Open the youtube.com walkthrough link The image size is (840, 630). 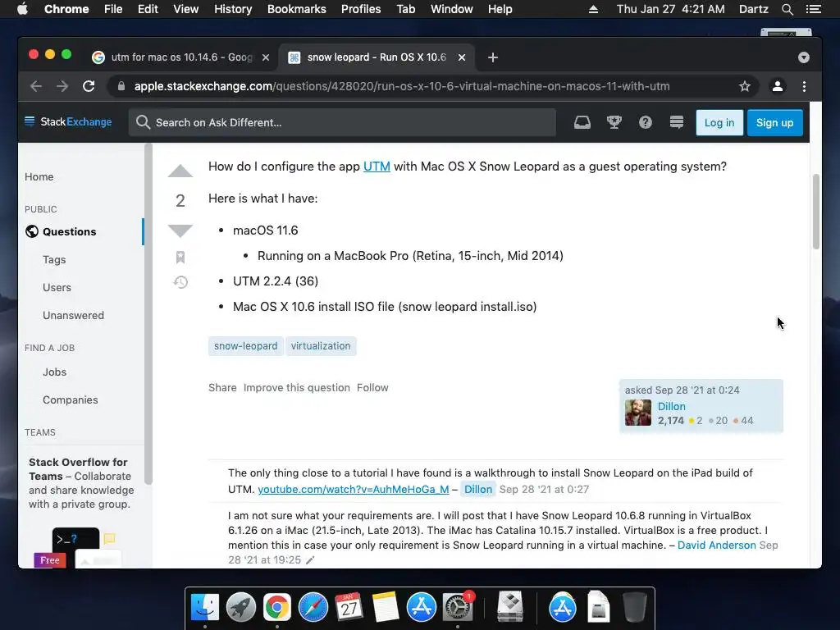tap(353, 489)
